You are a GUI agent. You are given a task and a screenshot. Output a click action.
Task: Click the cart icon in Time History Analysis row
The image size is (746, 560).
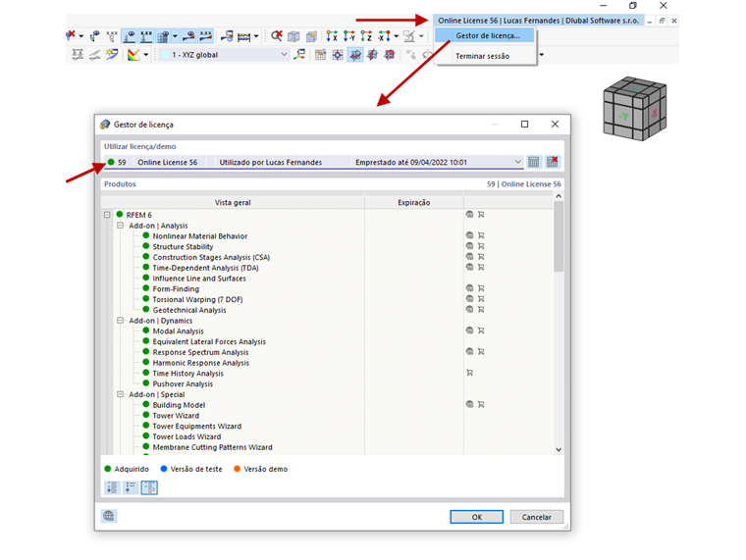pyautogui.click(x=469, y=374)
